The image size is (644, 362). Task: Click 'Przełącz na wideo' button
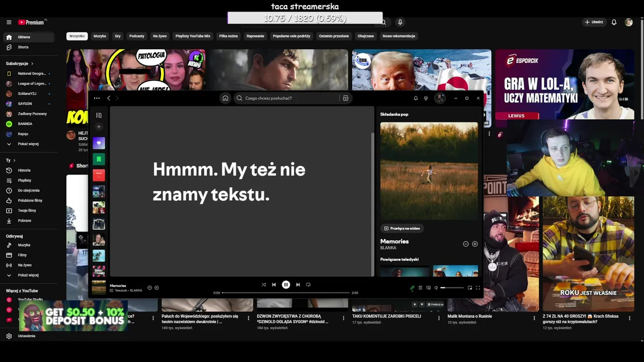(x=402, y=228)
